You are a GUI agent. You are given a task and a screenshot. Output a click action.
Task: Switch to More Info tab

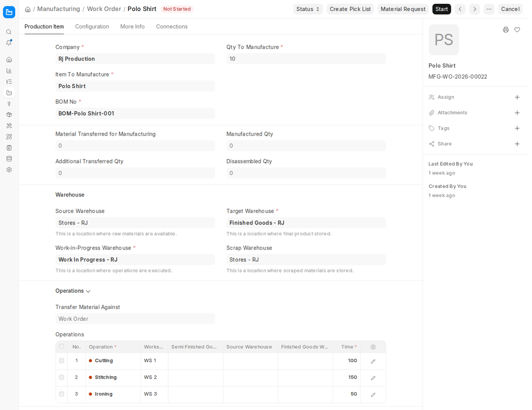pyautogui.click(x=133, y=27)
